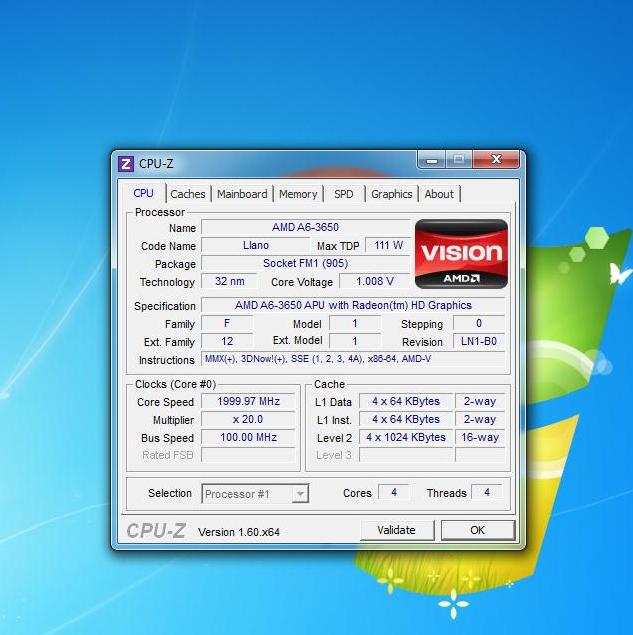Click the empty Rated FSB field
The image size is (633, 635).
[x=248, y=455]
